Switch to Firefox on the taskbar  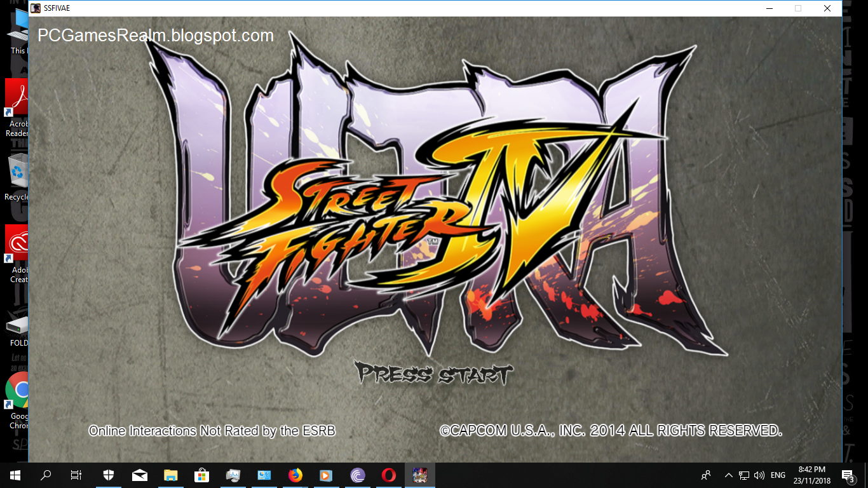[x=295, y=475]
